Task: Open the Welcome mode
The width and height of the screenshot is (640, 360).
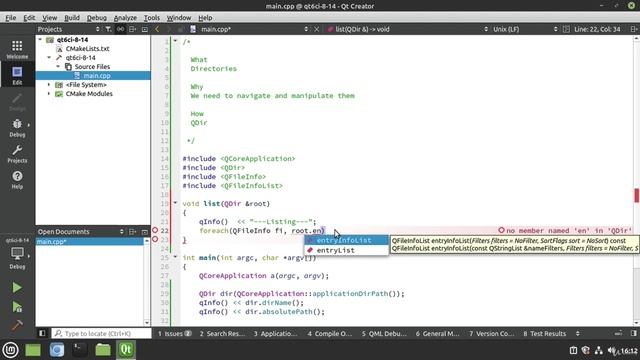Action: pos(17,49)
